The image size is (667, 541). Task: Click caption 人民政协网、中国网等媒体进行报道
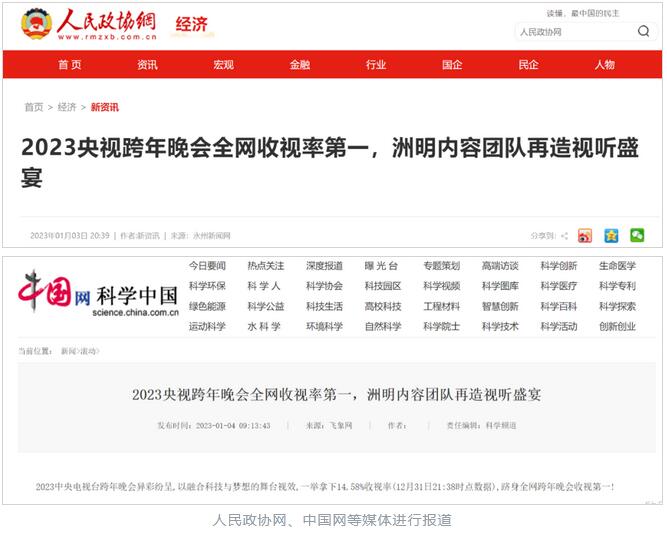coord(332,520)
